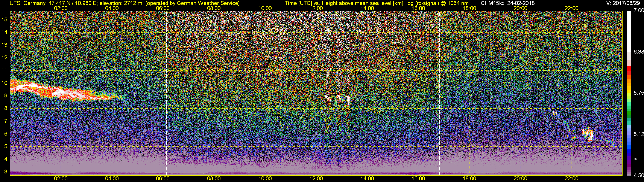Click the '14:00' label on the top time axis
Screen dimensions: 644x182
click(367, 8)
